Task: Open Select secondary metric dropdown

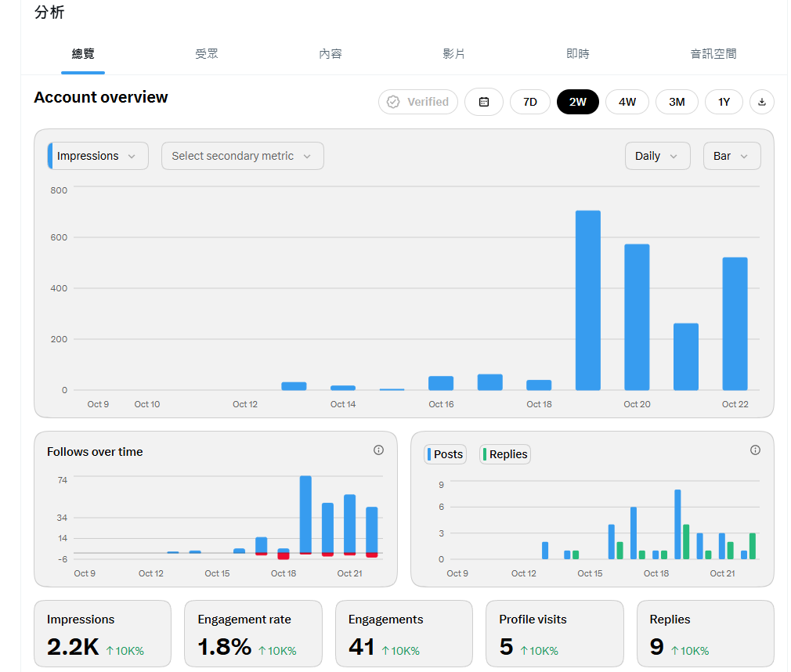Action: tap(242, 156)
